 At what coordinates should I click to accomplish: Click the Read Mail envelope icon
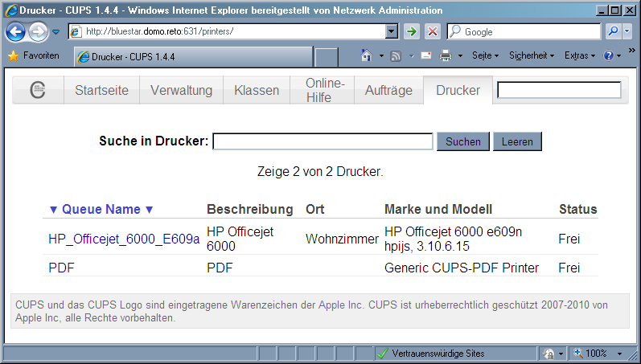425,56
